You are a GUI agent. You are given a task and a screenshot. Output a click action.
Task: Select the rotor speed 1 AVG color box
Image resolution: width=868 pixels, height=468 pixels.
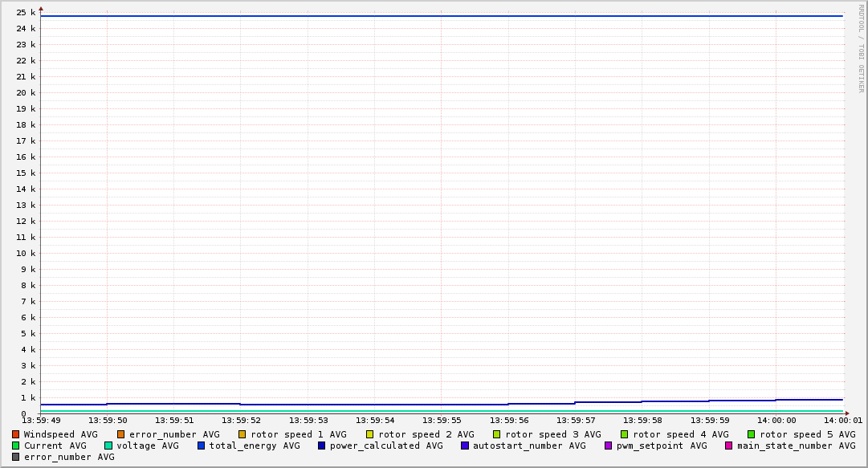point(242,434)
